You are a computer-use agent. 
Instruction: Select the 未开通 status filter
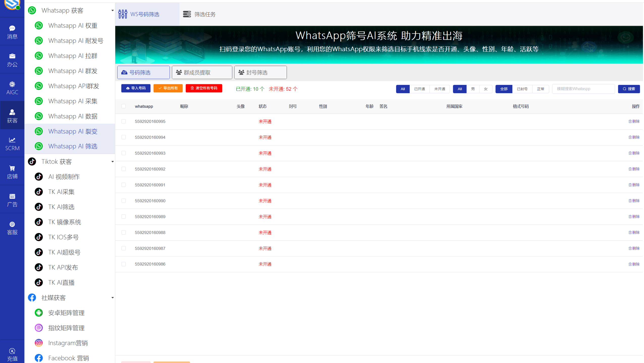coord(439,89)
